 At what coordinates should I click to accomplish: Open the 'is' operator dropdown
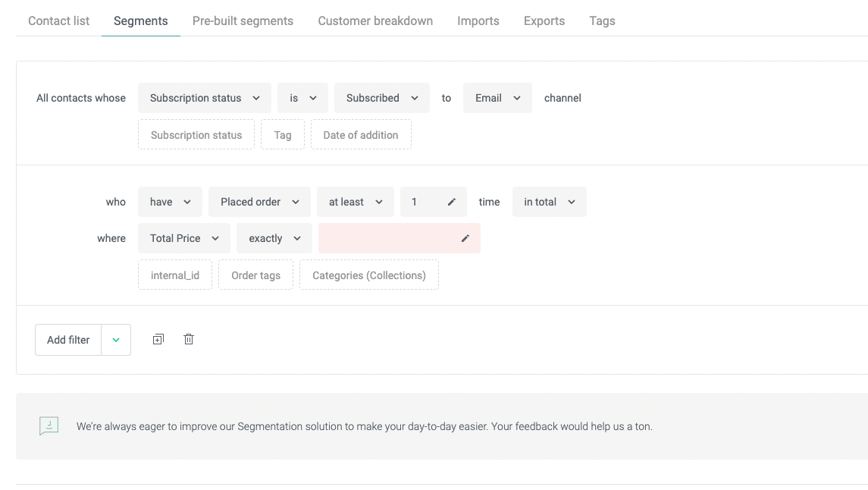pos(302,98)
